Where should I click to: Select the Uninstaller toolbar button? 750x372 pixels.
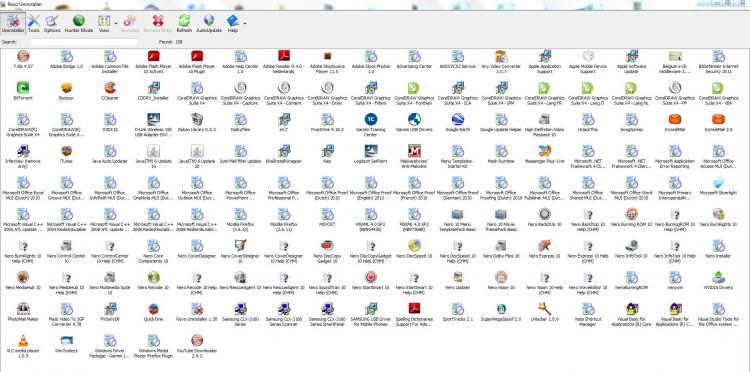(x=13, y=23)
